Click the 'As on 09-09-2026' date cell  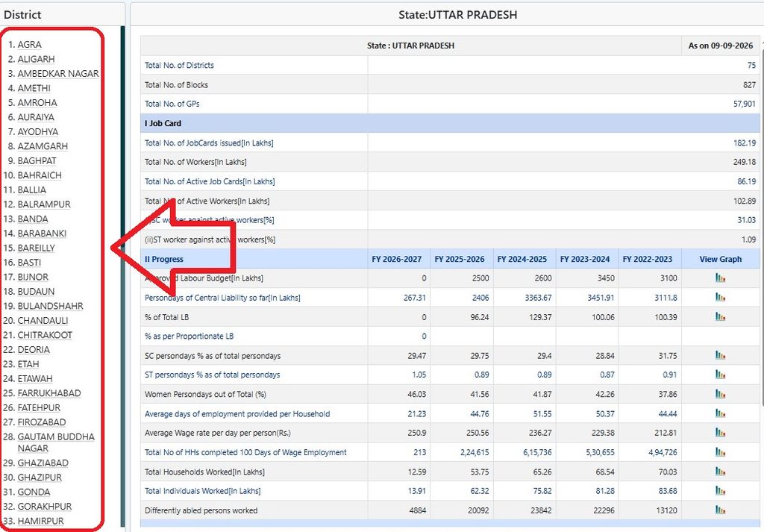tap(721, 46)
